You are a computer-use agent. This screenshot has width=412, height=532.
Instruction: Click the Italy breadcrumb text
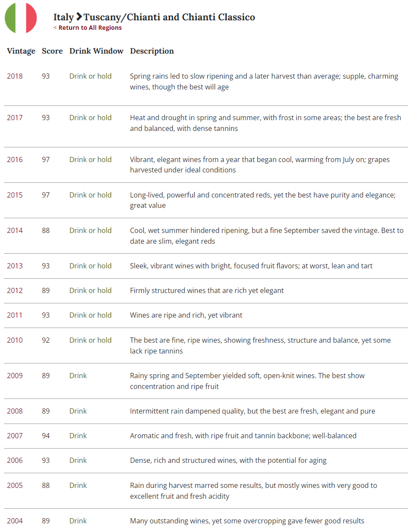coord(63,17)
